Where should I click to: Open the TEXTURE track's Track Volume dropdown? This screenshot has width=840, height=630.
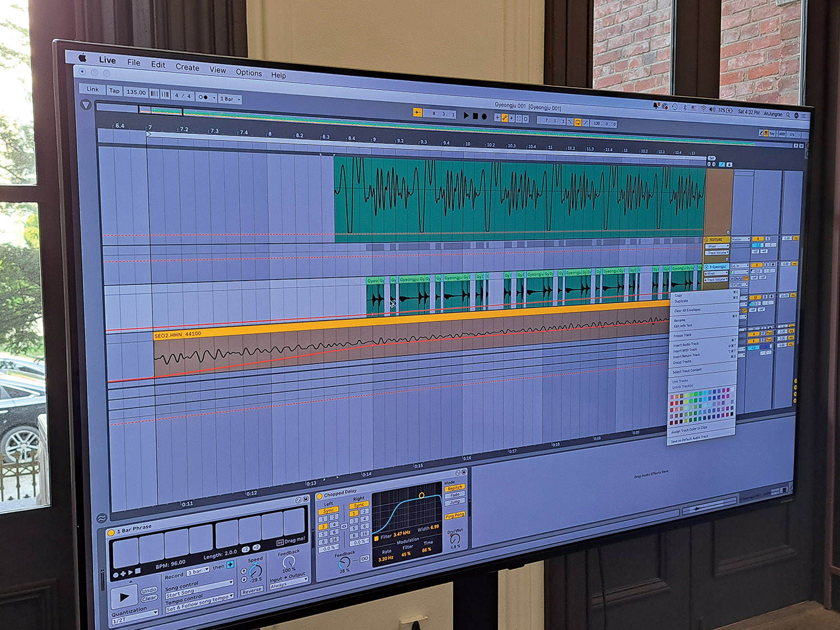[x=717, y=253]
